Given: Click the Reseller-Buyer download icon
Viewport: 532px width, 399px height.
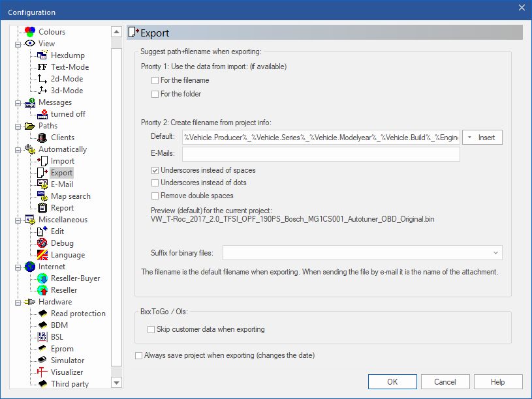Looking at the screenshot, I should [42, 278].
